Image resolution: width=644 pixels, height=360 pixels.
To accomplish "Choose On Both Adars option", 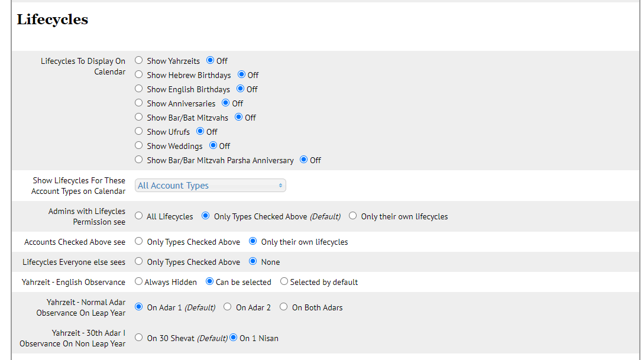I will [284, 307].
